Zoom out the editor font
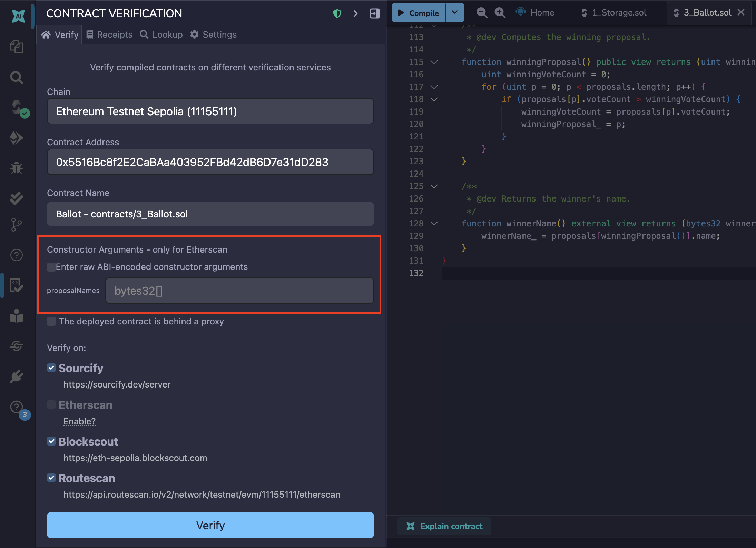Image resolution: width=756 pixels, height=548 pixels. 482,13
